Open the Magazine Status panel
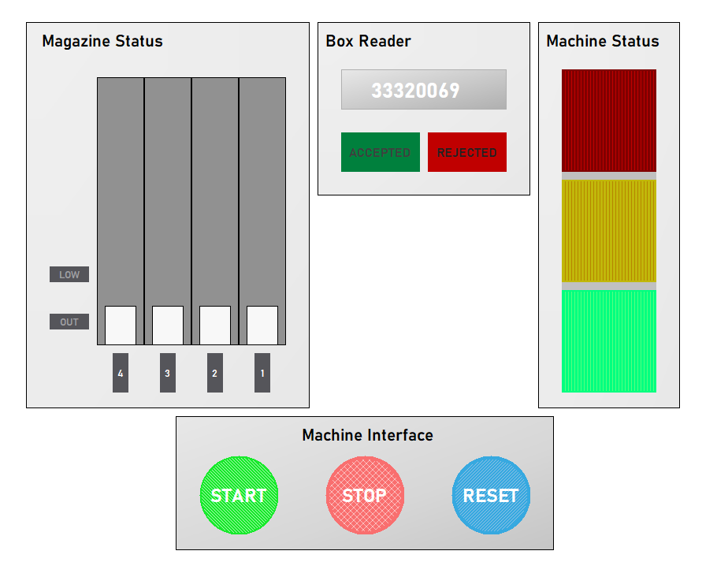This screenshot has width=717, height=588. (x=102, y=42)
